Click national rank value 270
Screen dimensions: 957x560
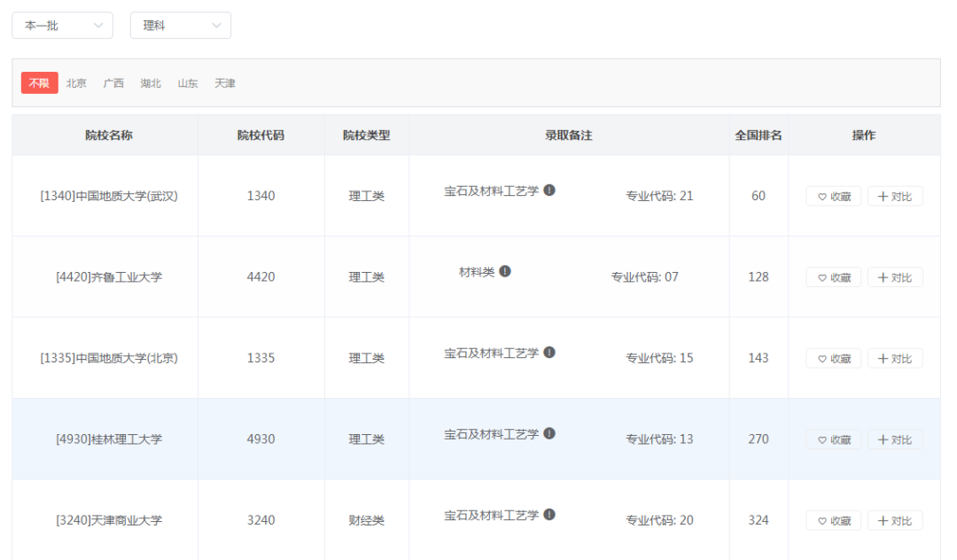pyautogui.click(x=758, y=439)
